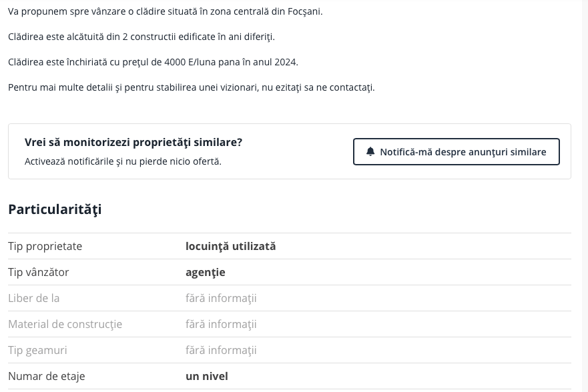This screenshot has width=588, height=392.
Task: Click the line with the 4000 E/lună rent
Action: (153, 62)
